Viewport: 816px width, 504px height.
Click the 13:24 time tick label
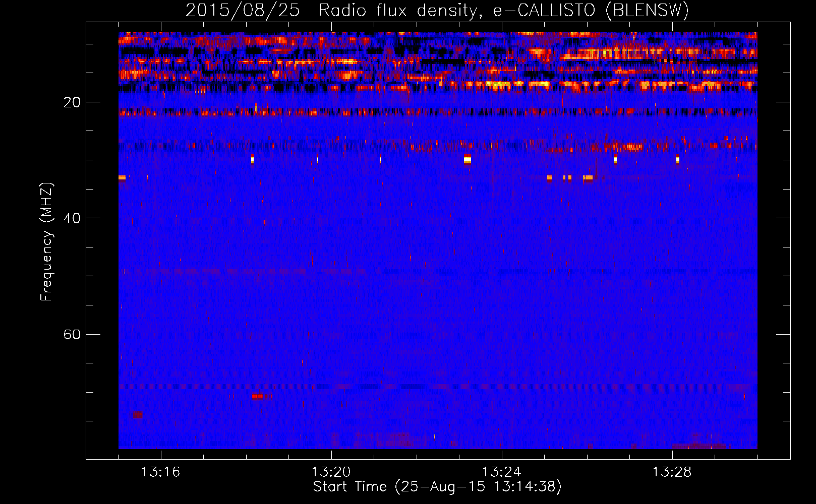point(501,472)
